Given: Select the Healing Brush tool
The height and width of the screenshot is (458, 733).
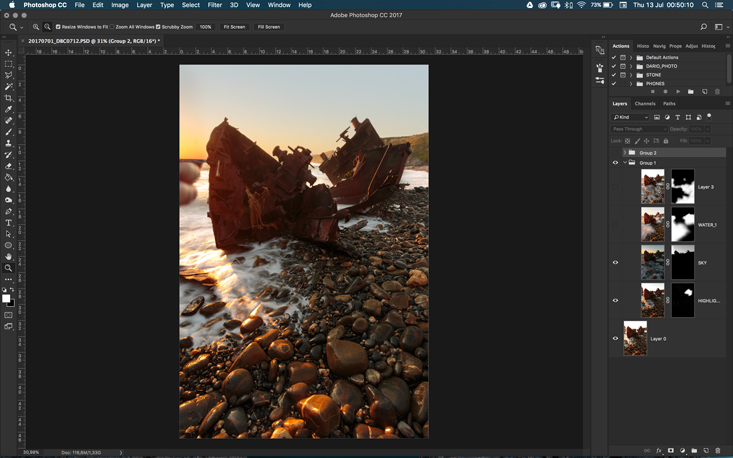Looking at the screenshot, I should [8, 121].
